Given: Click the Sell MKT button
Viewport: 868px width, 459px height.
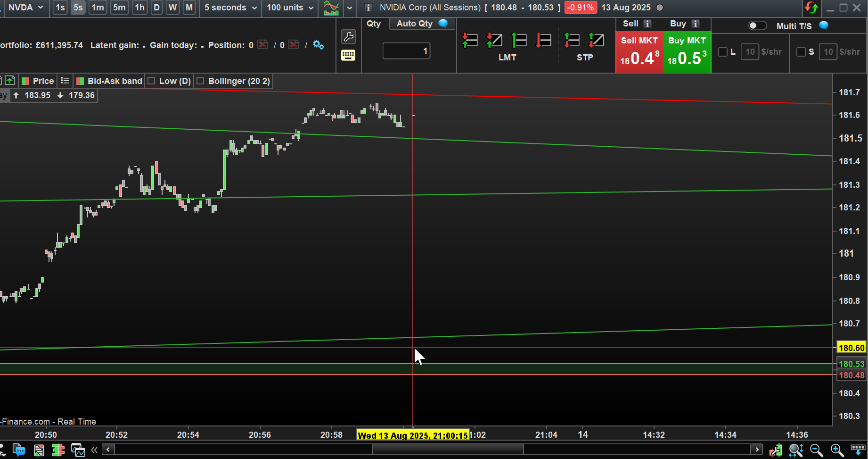Looking at the screenshot, I should point(639,52).
